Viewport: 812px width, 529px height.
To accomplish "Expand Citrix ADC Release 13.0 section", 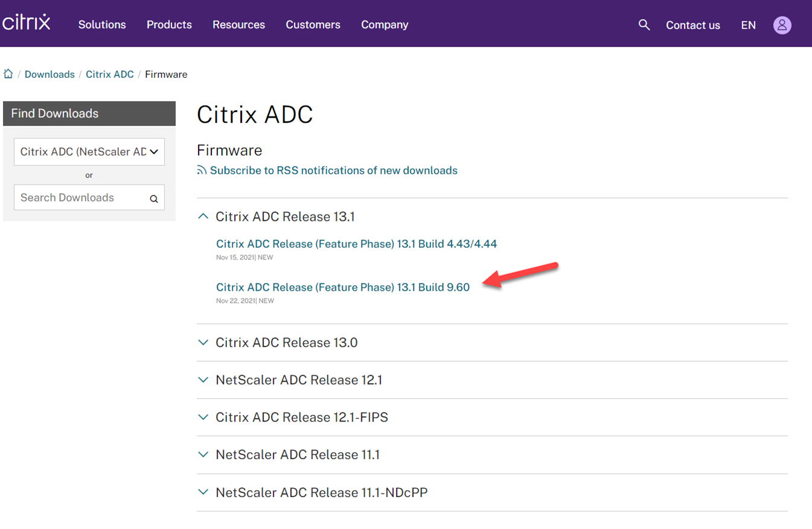I will tap(278, 343).
